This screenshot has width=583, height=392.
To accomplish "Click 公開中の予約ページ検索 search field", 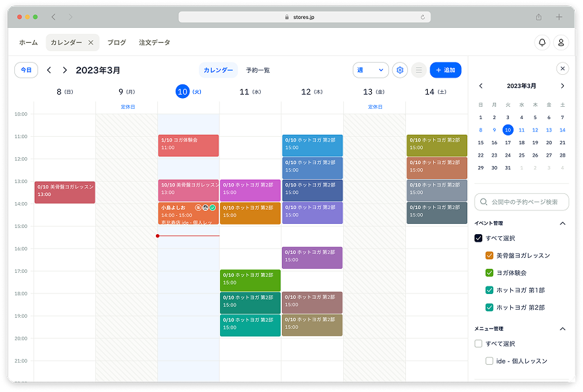I will [521, 201].
